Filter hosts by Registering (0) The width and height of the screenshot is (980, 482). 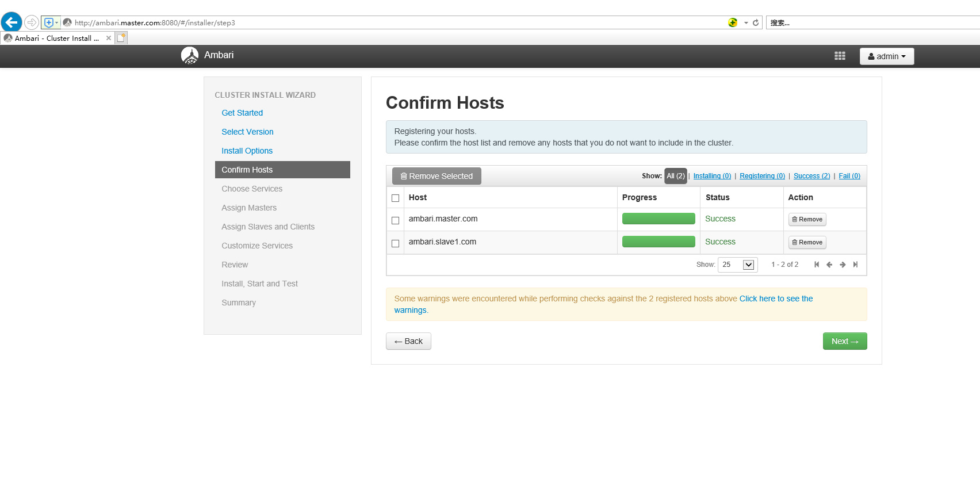[762, 176]
